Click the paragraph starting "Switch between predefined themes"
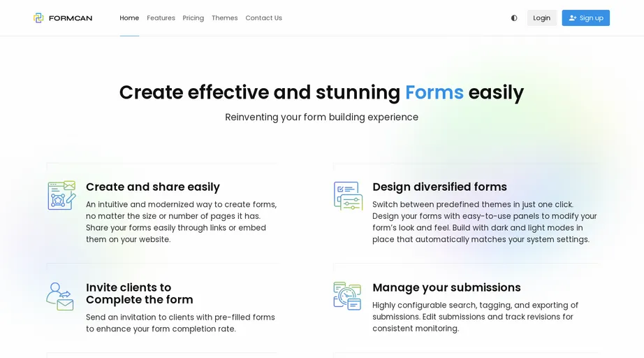 pos(485,222)
